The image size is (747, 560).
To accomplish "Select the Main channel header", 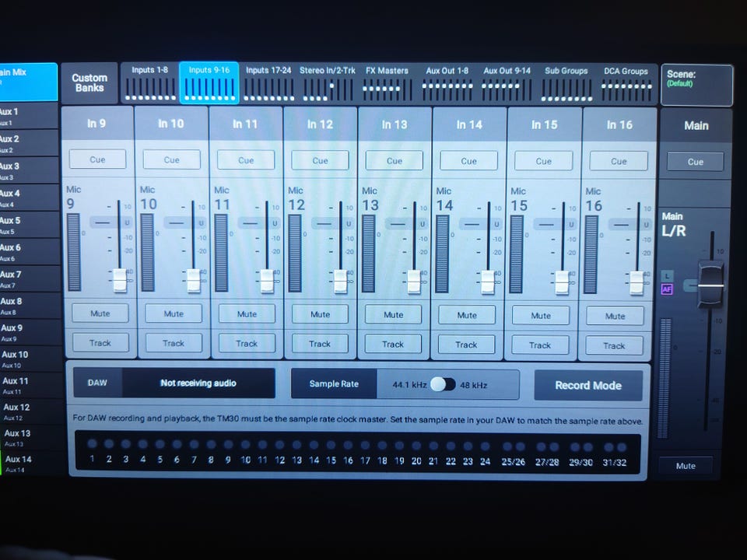I will click(696, 126).
